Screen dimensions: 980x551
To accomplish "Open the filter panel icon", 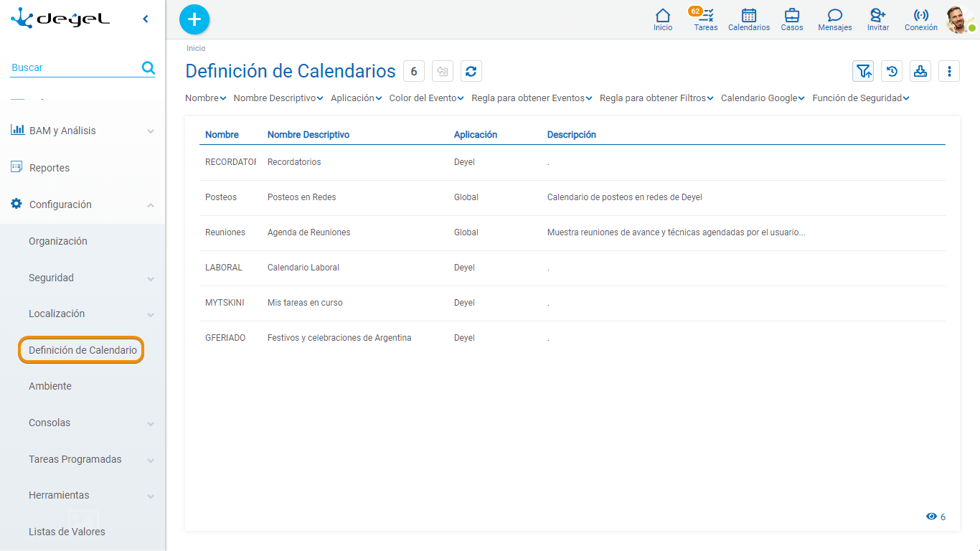I will pyautogui.click(x=863, y=71).
